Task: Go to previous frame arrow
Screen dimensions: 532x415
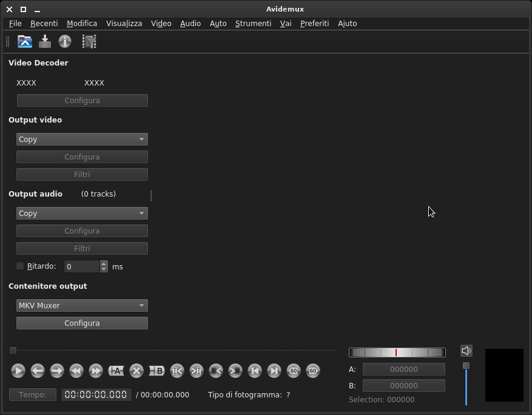Action: click(38, 371)
